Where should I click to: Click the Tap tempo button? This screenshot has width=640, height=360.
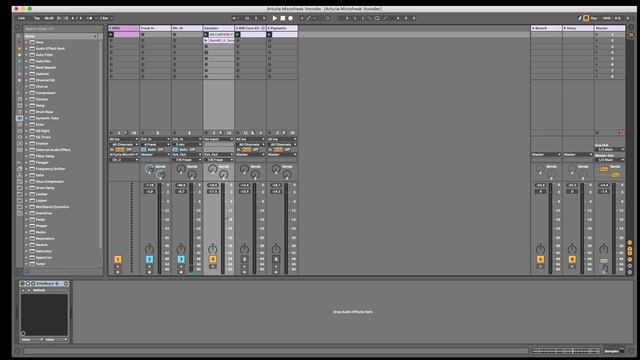(x=37, y=18)
